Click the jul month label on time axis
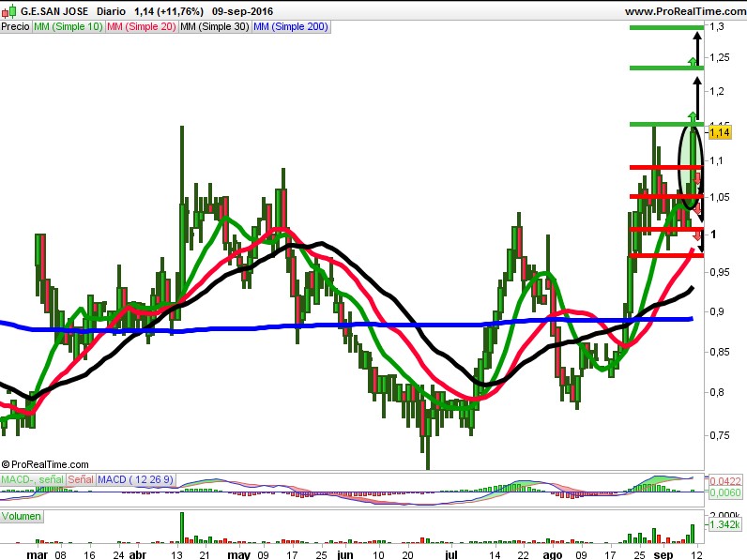This screenshot has height=560, width=747. click(451, 554)
